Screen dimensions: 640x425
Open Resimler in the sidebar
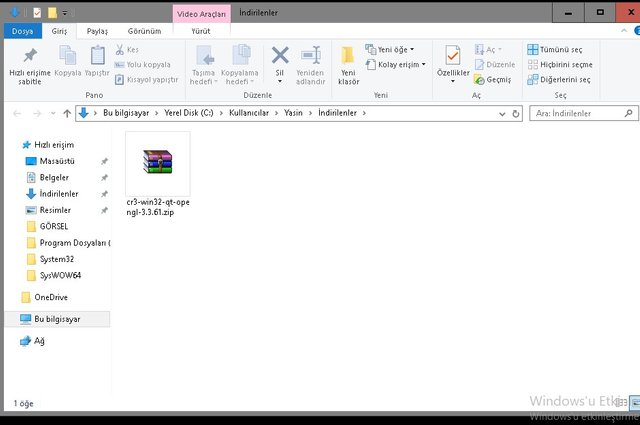[x=48, y=210]
